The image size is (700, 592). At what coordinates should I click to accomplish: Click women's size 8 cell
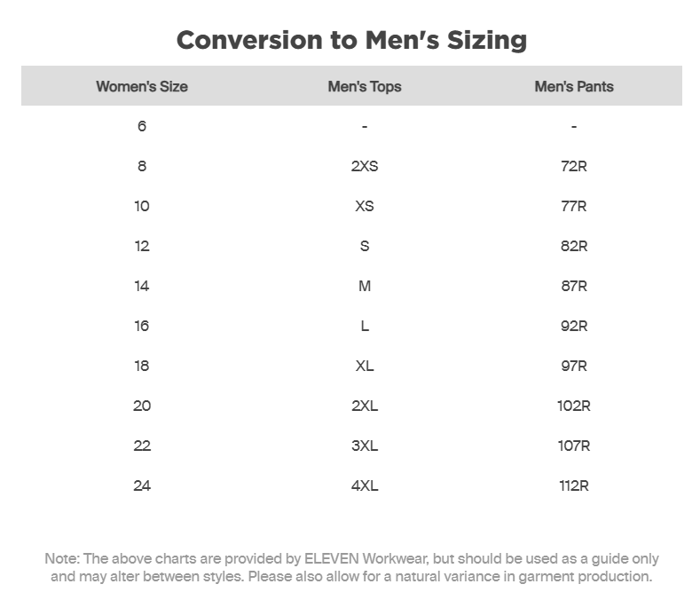pos(142,166)
